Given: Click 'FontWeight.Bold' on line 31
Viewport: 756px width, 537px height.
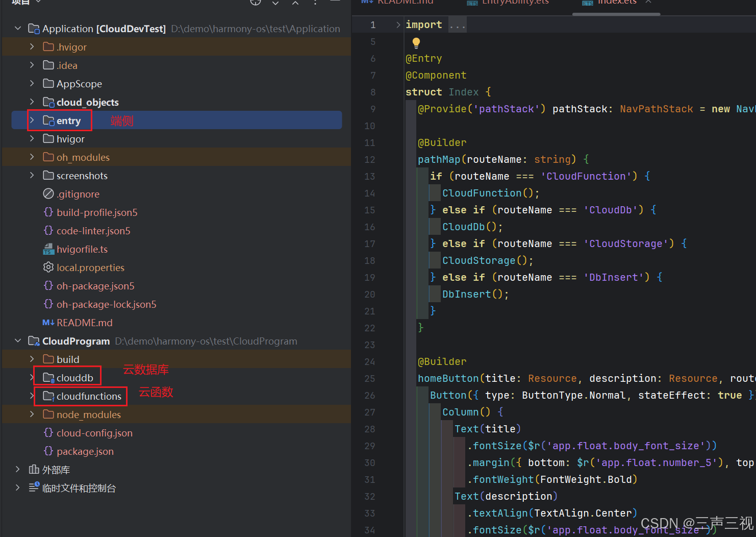Looking at the screenshot, I should pyautogui.click(x=586, y=479).
